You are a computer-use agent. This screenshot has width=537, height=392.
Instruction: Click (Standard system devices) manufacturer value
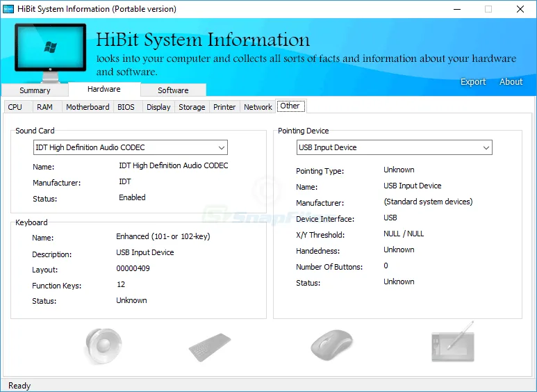pyautogui.click(x=428, y=202)
